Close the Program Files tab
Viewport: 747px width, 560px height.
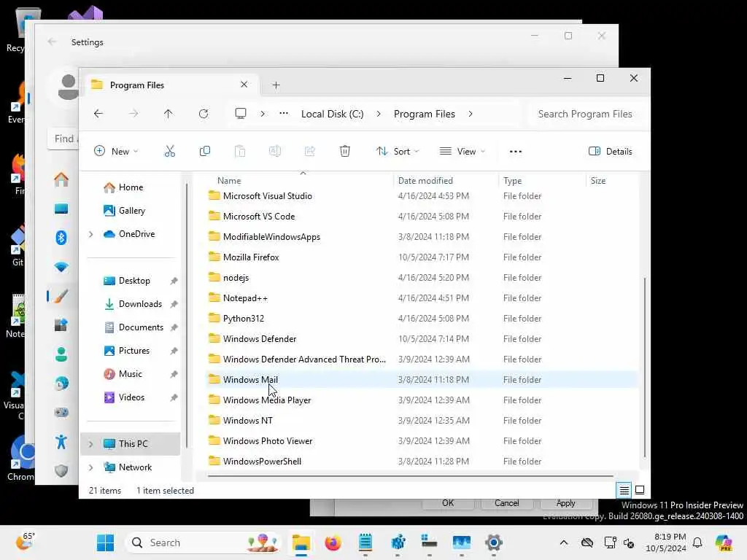click(244, 85)
